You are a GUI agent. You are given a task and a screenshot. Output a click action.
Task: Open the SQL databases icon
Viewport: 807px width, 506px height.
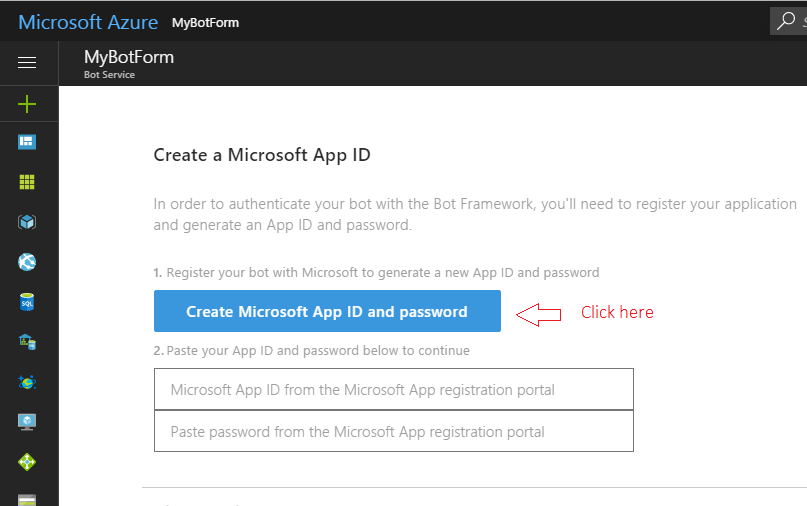point(27,302)
